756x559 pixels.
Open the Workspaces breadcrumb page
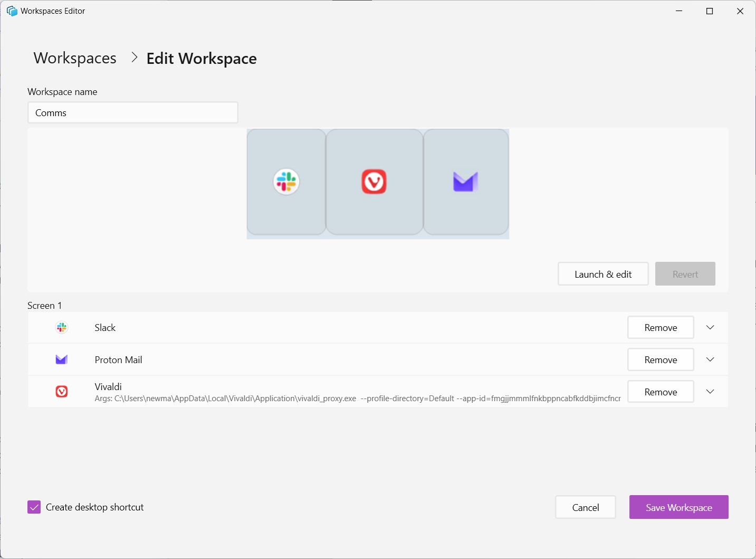[x=74, y=58]
